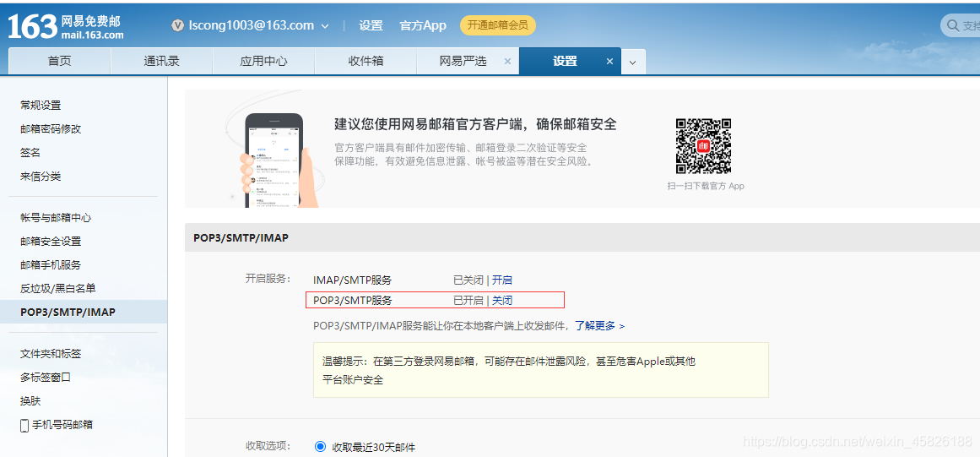The width and height of the screenshot is (980, 457).
Task: Open the 官方App link in header
Action: click(422, 25)
